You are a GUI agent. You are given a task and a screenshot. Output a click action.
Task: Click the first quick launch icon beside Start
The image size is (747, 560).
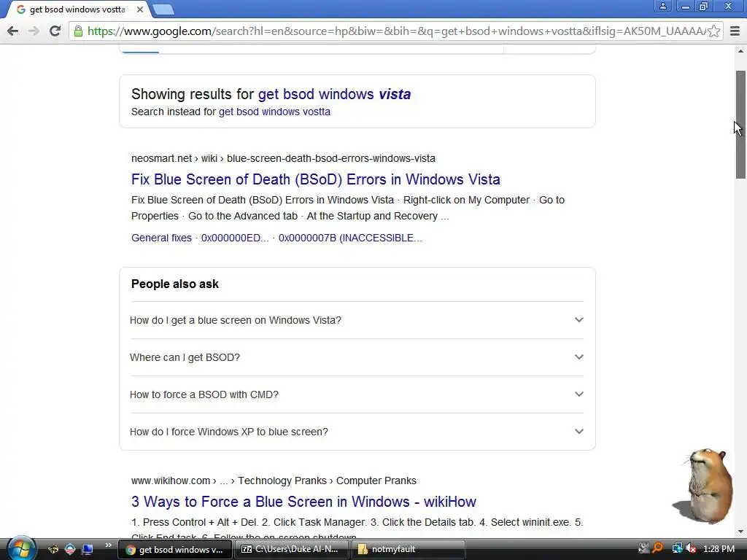[53, 550]
